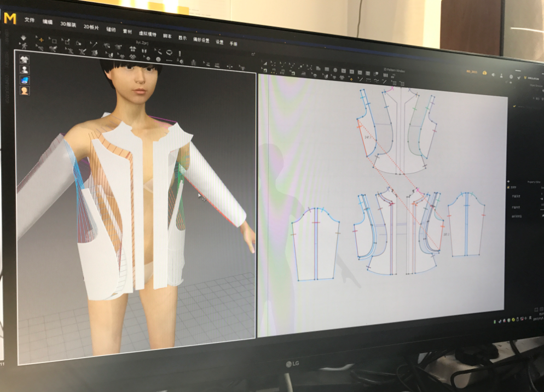
Task: Click the Marvelous Designer M logo
Action: 10,18
